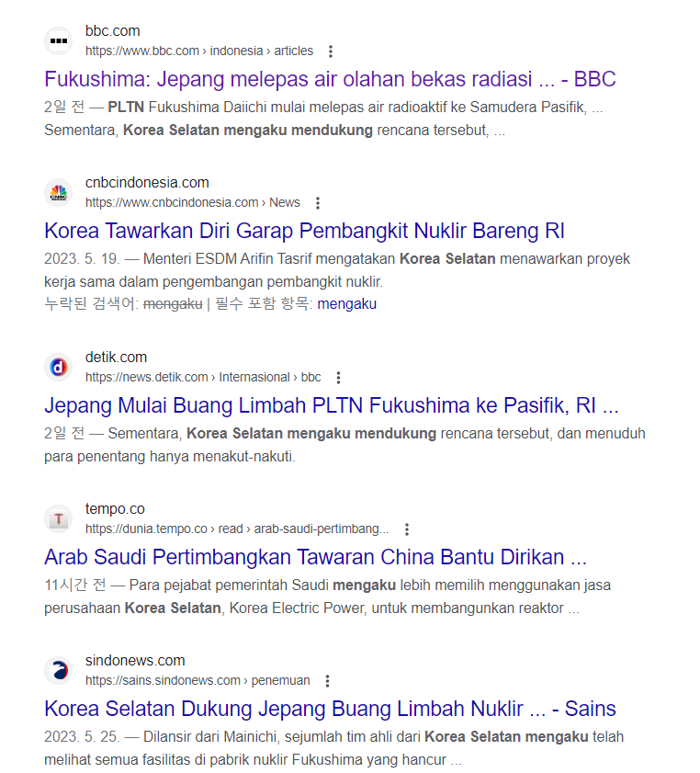Open 'Jepang Mulai Buang Limbah PLTN Fukushima' headline

[x=332, y=405]
